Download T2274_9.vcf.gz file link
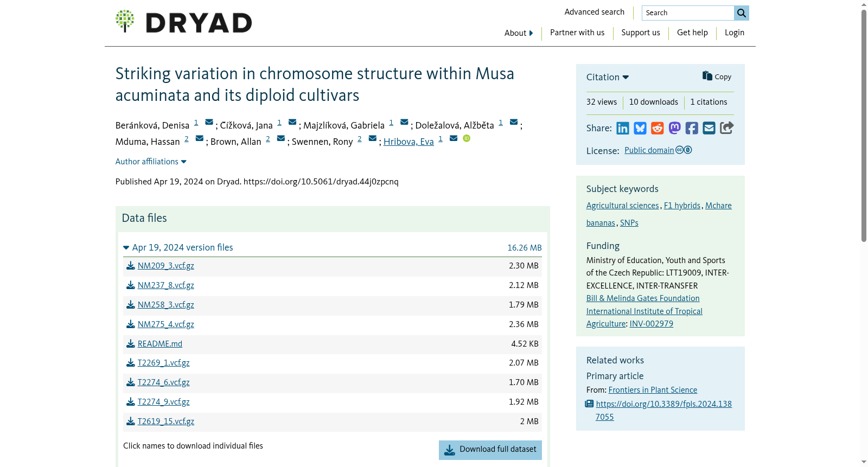The height and width of the screenshot is (467, 868). [164, 402]
